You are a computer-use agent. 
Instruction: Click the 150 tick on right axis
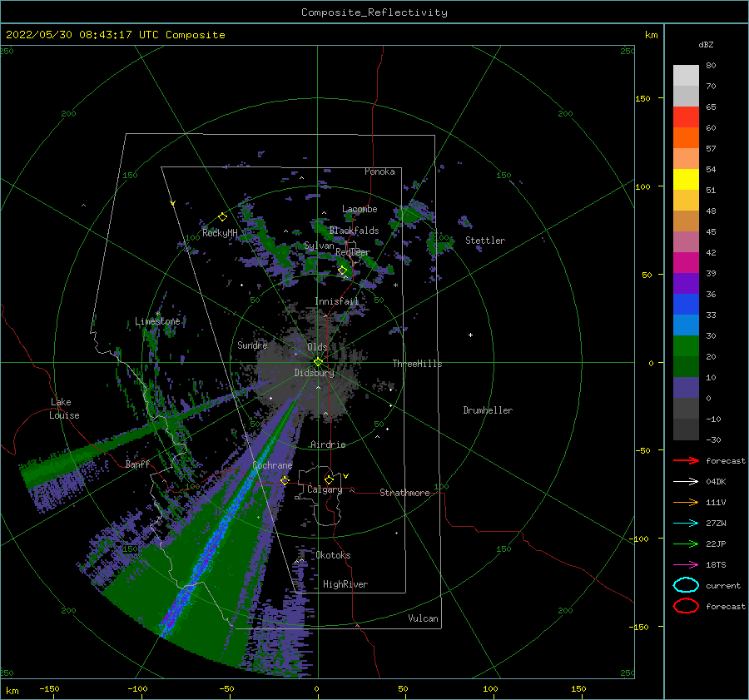(x=642, y=98)
